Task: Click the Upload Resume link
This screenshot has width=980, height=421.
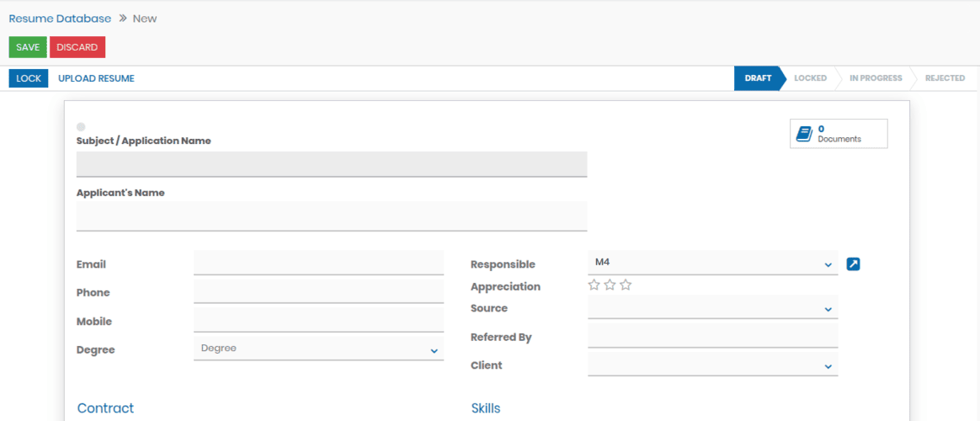Action: (x=96, y=78)
